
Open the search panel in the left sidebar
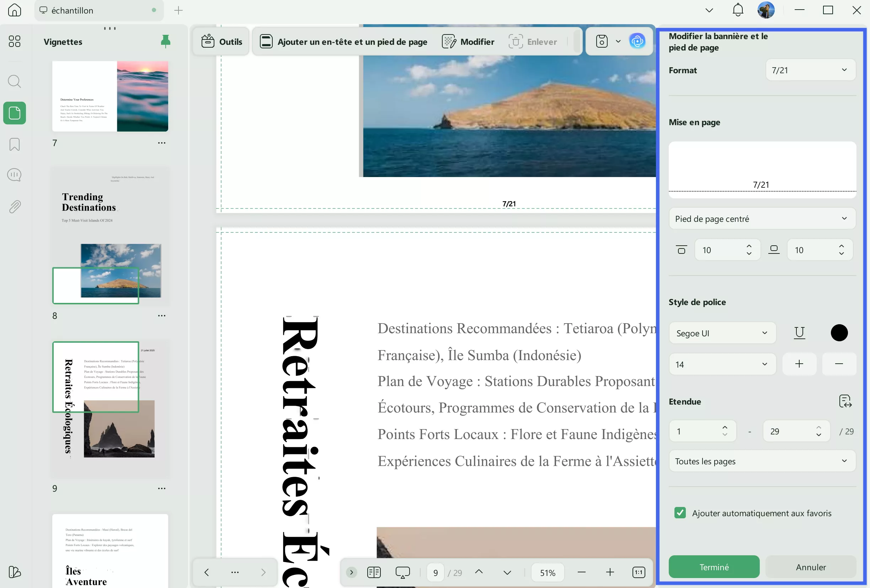[14, 81]
